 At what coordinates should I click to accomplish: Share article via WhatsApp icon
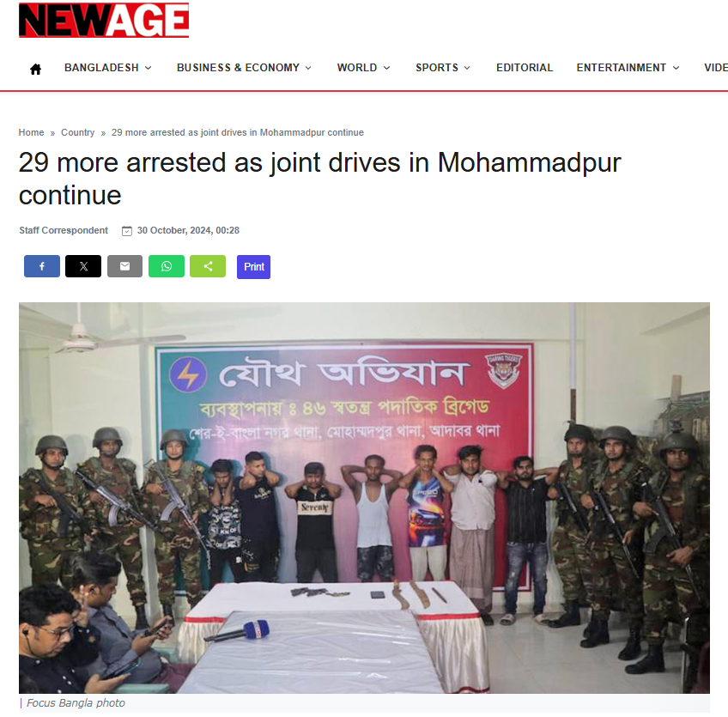167,266
